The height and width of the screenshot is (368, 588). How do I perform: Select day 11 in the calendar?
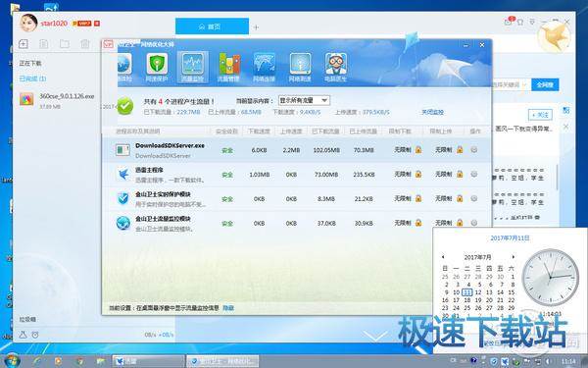(466, 292)
